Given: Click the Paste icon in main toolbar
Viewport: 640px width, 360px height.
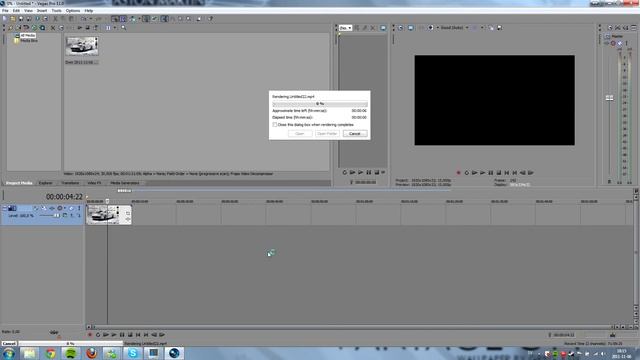Looking at the screenshot, I should [x=71, y=19].
